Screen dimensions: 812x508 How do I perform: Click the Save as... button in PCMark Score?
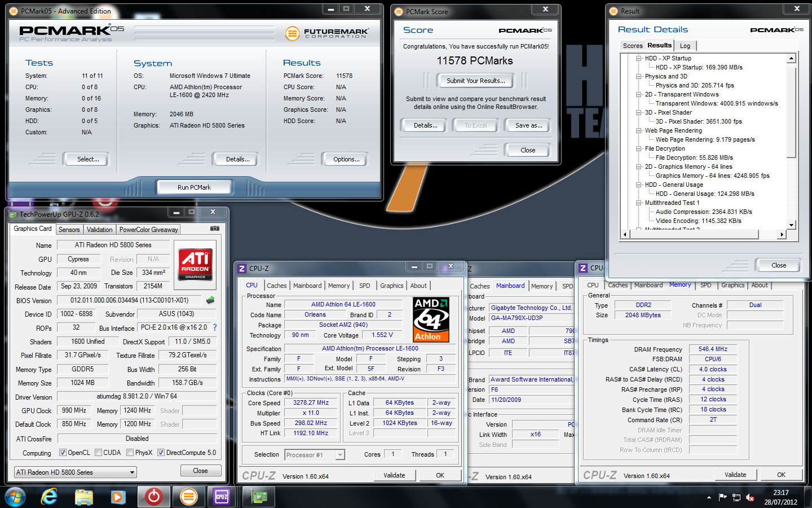(528, 125)
